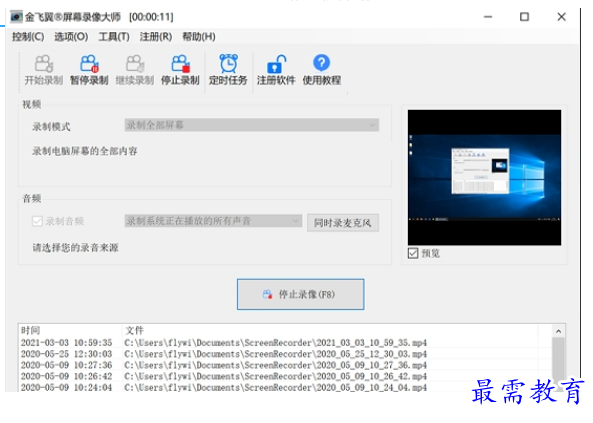The width and height of the screenshot is (593, 423).
Task: Click the file list scrollbar up arrow
Action: (x=558, y=331)
